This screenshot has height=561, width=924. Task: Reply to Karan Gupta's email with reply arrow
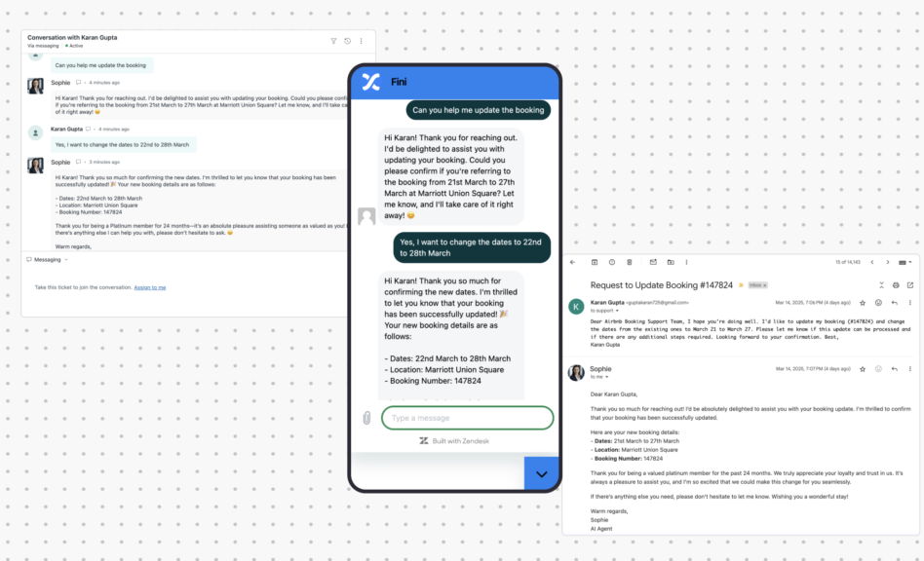tap(894, 303)
